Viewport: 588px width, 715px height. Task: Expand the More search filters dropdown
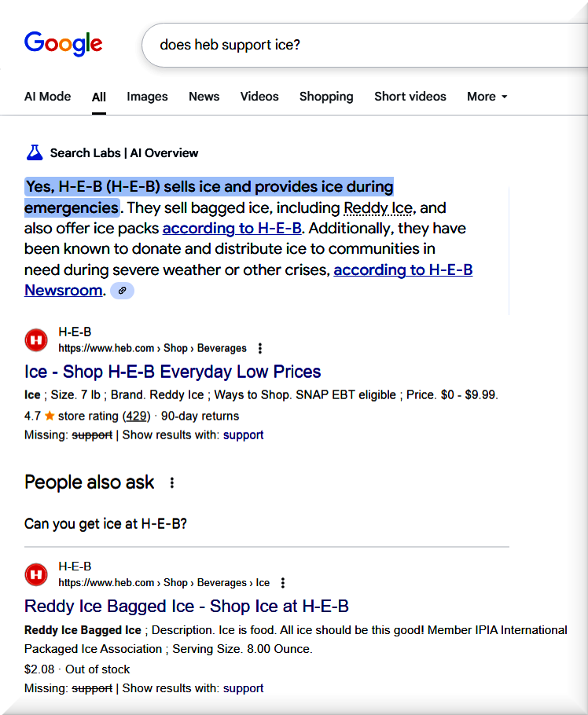point(487,97)
